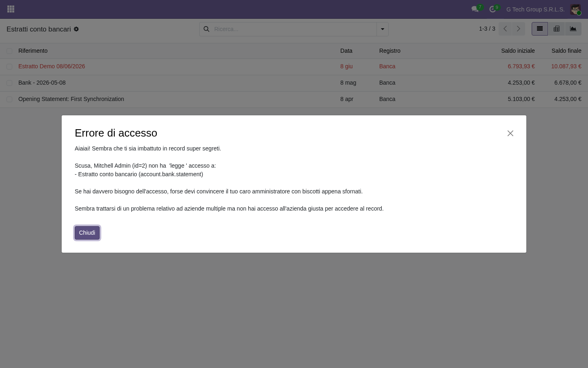Viewport: 588px width, 368px height.
Task: Check the Bank - 2026-05-08 row checkbox
Action: coord(9,83)
